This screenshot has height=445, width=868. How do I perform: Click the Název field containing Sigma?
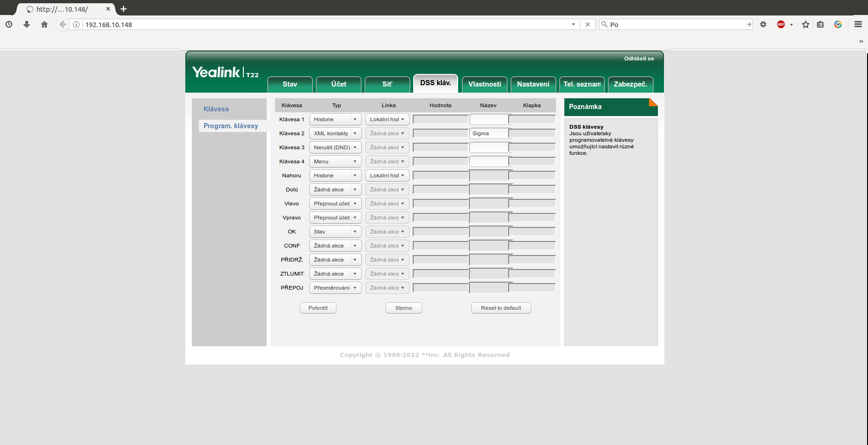pyautogui.click(x=489, y=133)
